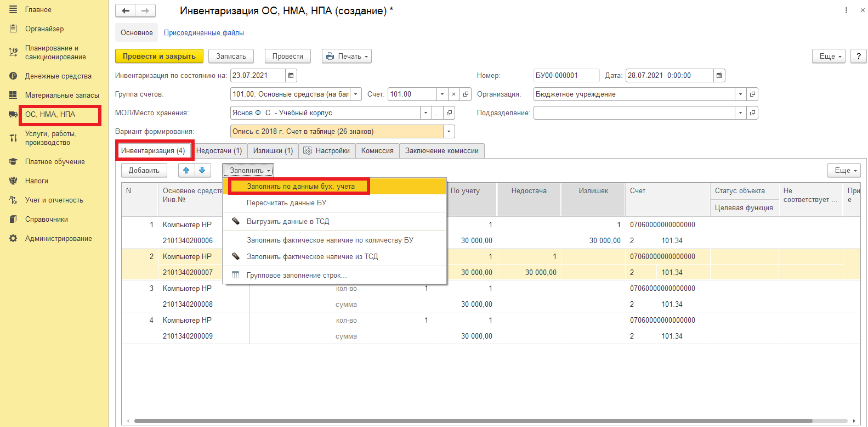
Task: Open the Организация item form icon
Action: pyautogui.click(x=752, y=94)
